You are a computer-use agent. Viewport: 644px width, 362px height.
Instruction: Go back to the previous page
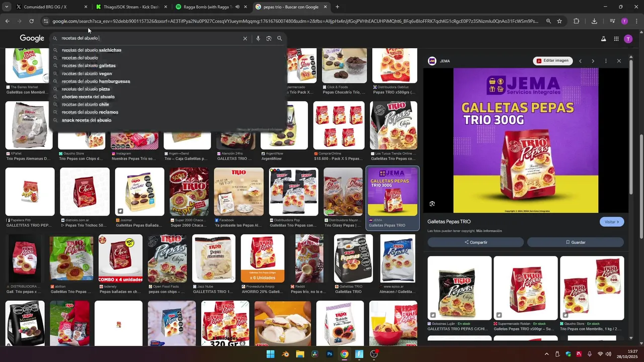[x=7, y=21]
